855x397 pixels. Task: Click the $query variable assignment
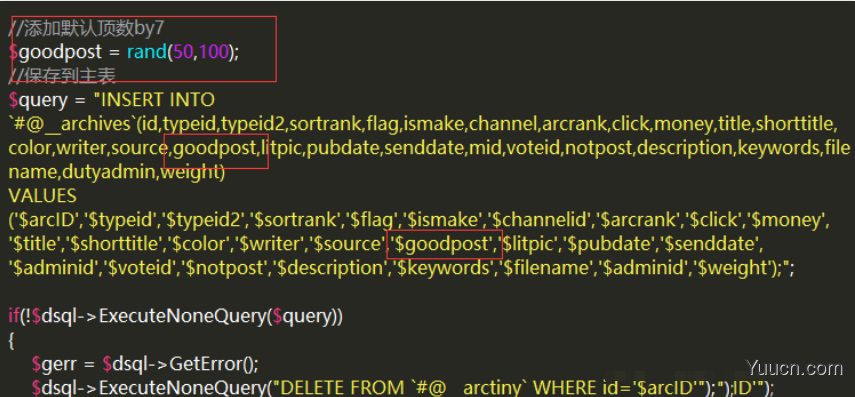point(38,100)
